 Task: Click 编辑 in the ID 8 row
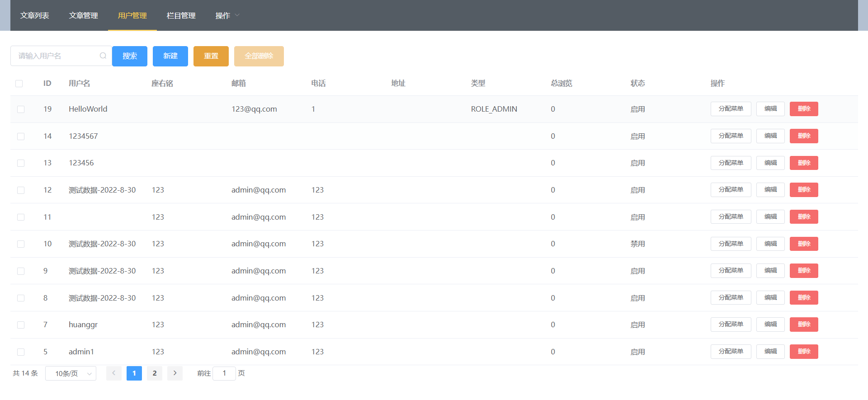pyautogui.click(x=771, y=298)
